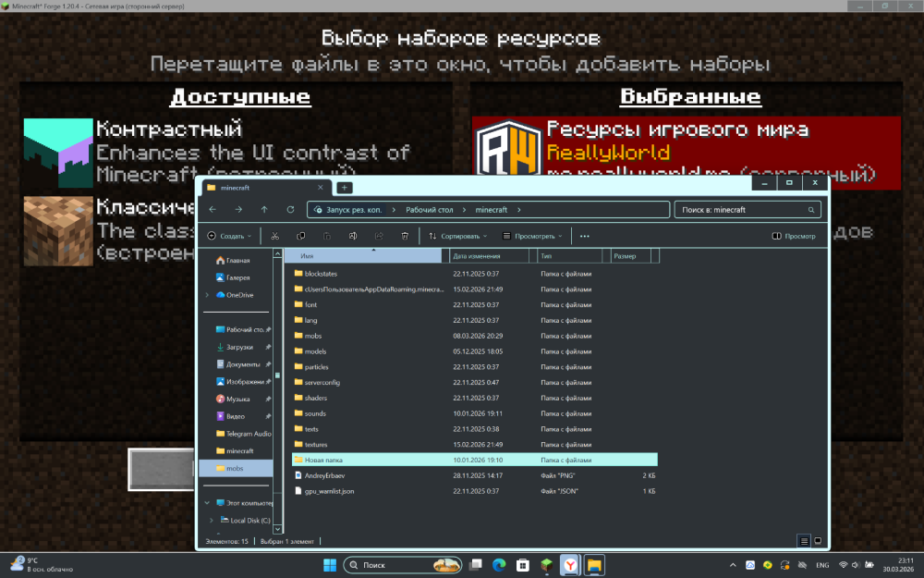Expand Local Disk (C:) node
Screen dimensions: 924x578
click(212, 520)
